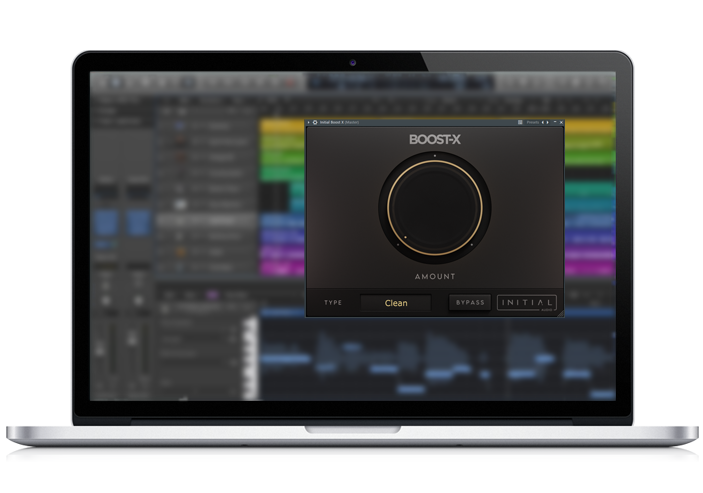Viewport: 703px width, 493px height.
Task: Click the TYPE label
Action: (x=333, y=303)
